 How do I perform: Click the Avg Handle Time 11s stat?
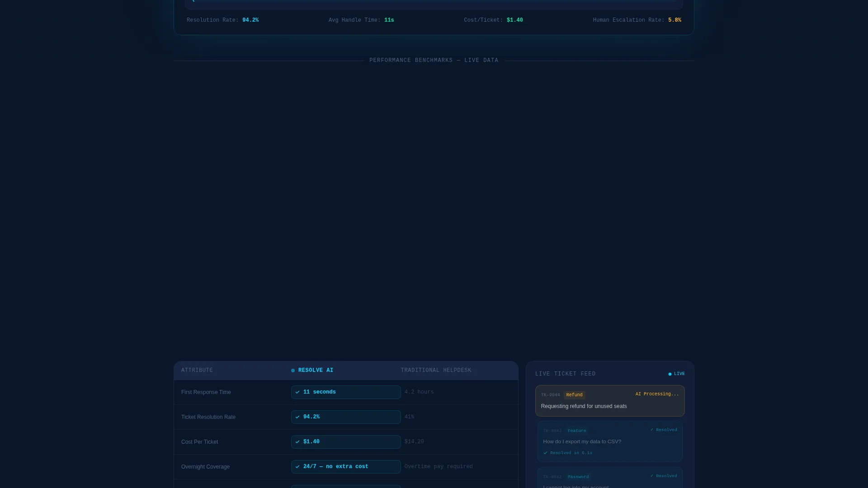(361, 20)
